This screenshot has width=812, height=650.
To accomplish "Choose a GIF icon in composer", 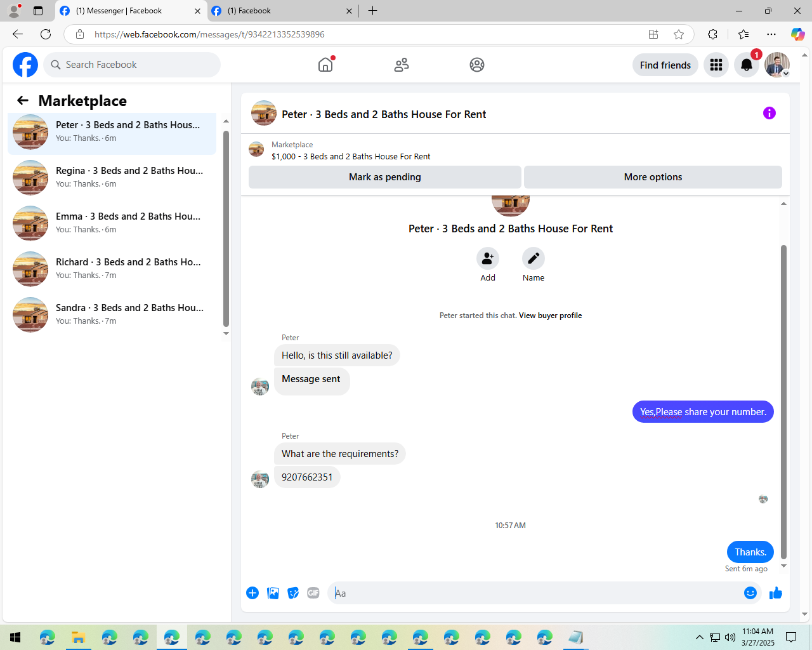I will pyautogui.click(x=313, y=593).
